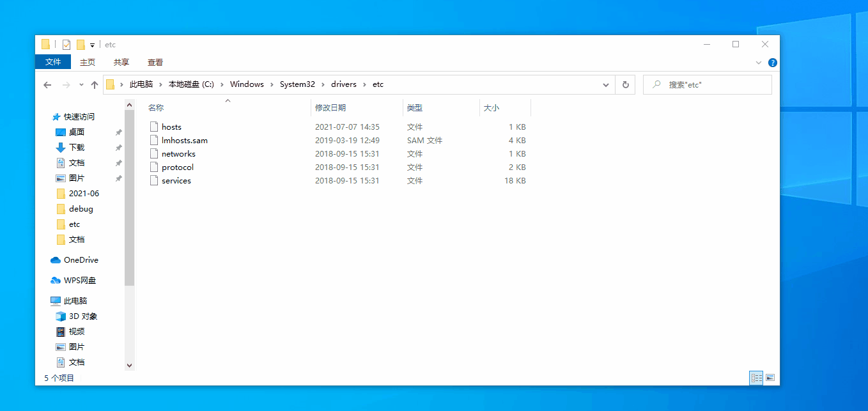The image size is (868, 411).
Task: Navigate to 本地磁盘 (C:) in breadcrumb
Action: click(191, 84)
